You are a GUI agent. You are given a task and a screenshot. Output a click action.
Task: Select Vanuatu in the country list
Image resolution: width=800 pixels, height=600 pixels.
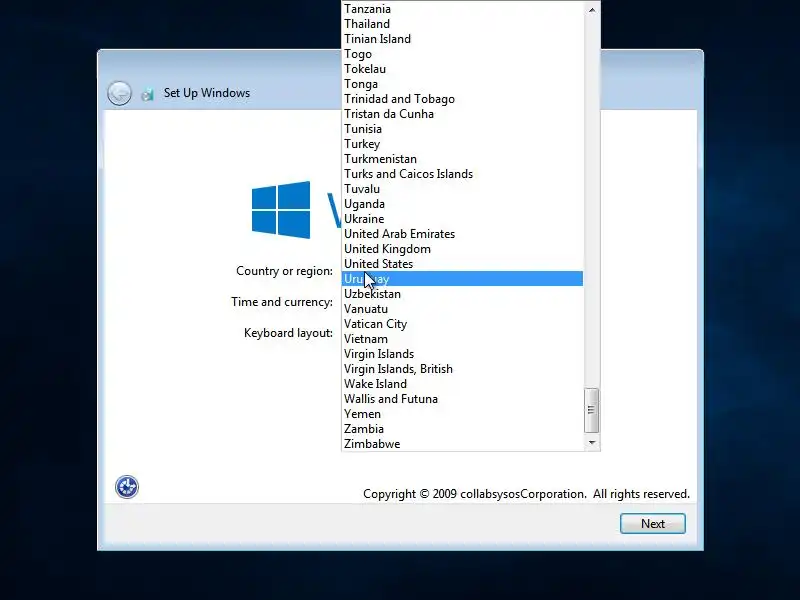click(462, 309)
